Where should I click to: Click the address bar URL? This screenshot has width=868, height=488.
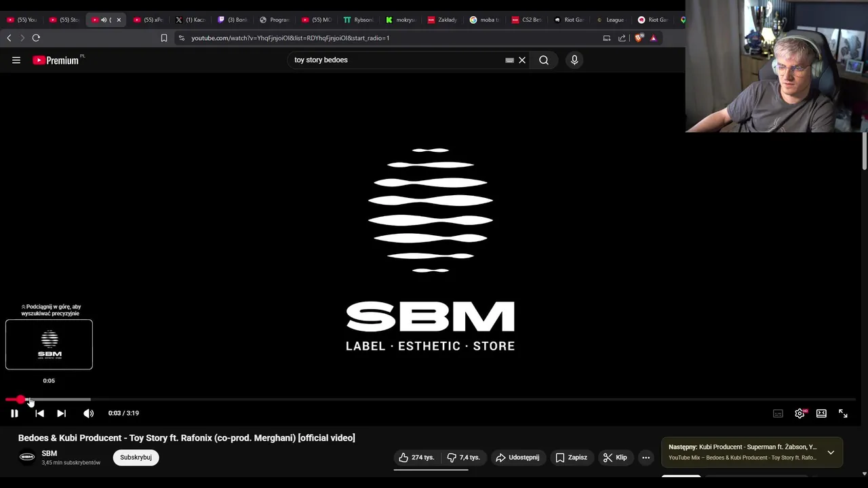[x=290, y=38]
